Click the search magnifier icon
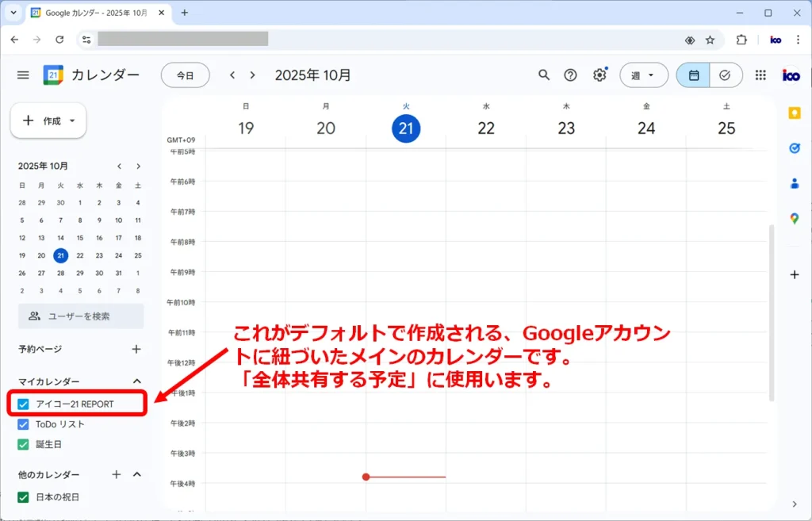812x521 pixels. click(544, 75)
